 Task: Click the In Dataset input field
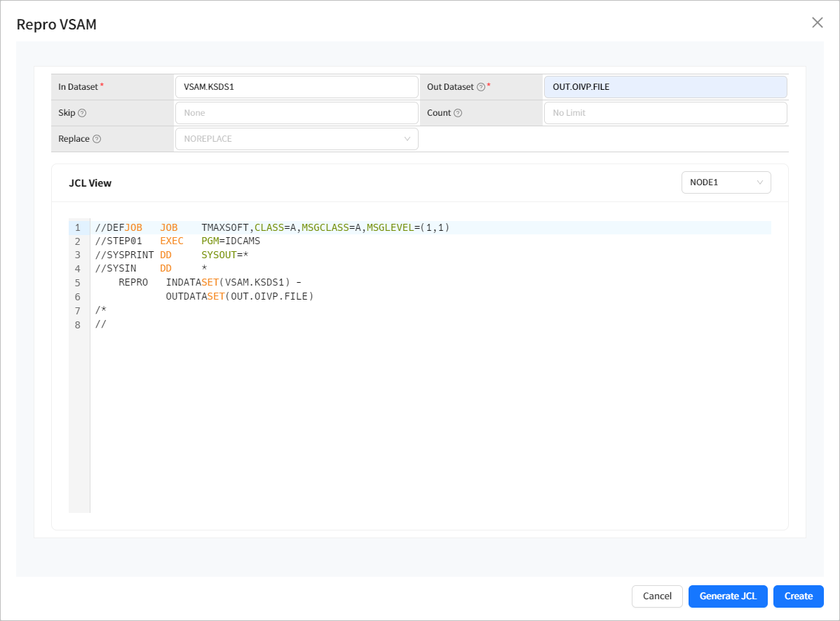click(296, 87)
